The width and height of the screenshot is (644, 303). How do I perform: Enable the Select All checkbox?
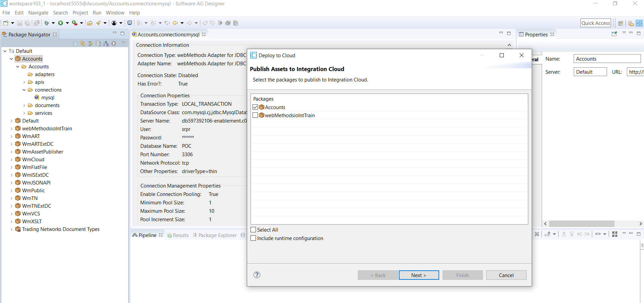tap(254, 230)
